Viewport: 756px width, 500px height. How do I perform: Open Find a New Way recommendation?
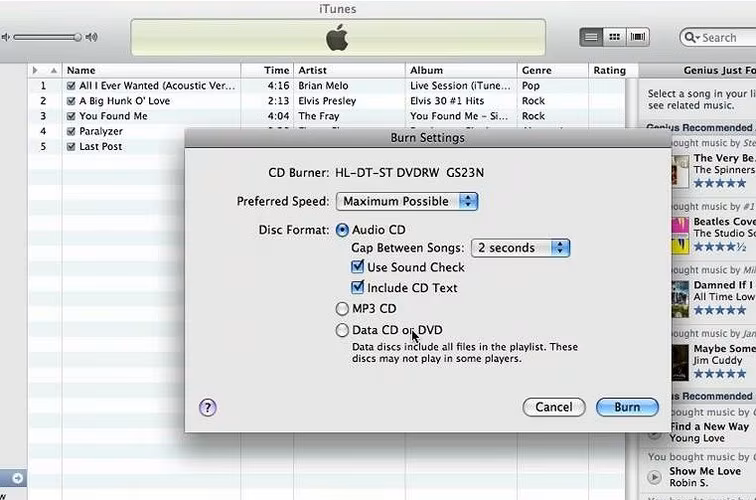click(709, 427)
